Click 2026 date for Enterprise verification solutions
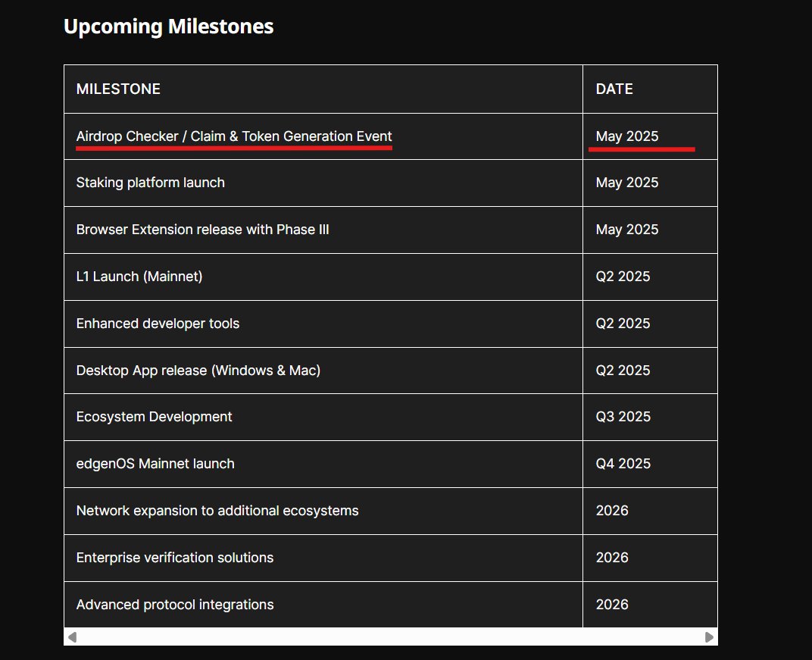The width and height of the screenshot is (812, 660). point(612,558)
